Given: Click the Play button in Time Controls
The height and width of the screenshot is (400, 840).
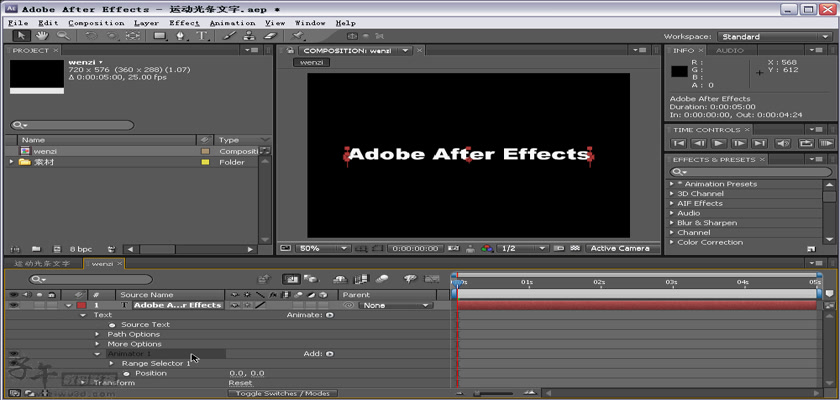Looking at the screenshot, I should pos(719,144).
